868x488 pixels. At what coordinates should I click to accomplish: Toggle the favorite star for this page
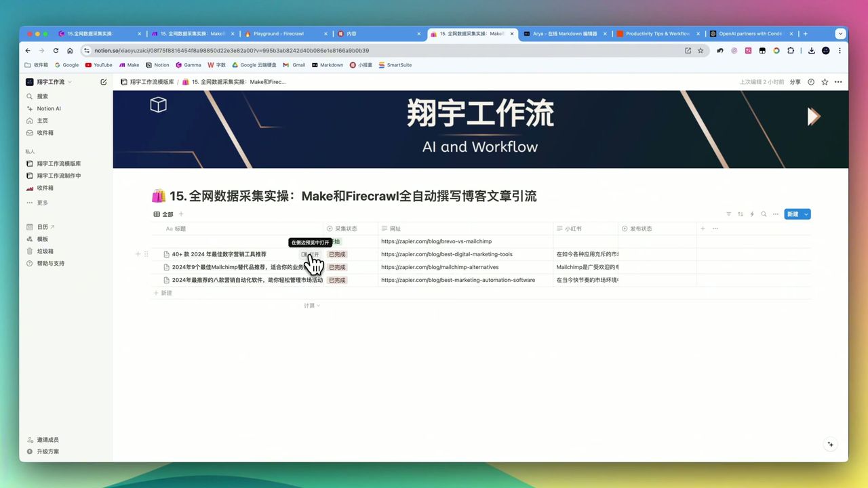825,81
